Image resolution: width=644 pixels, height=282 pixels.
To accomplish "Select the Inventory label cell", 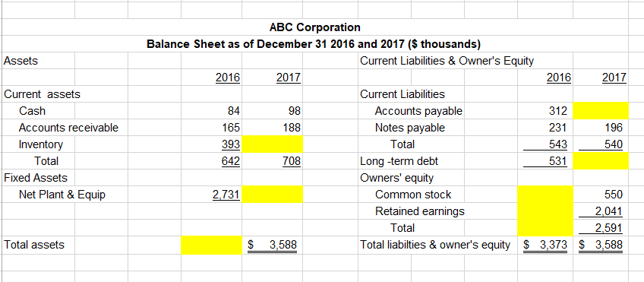I will pos(41,144).
